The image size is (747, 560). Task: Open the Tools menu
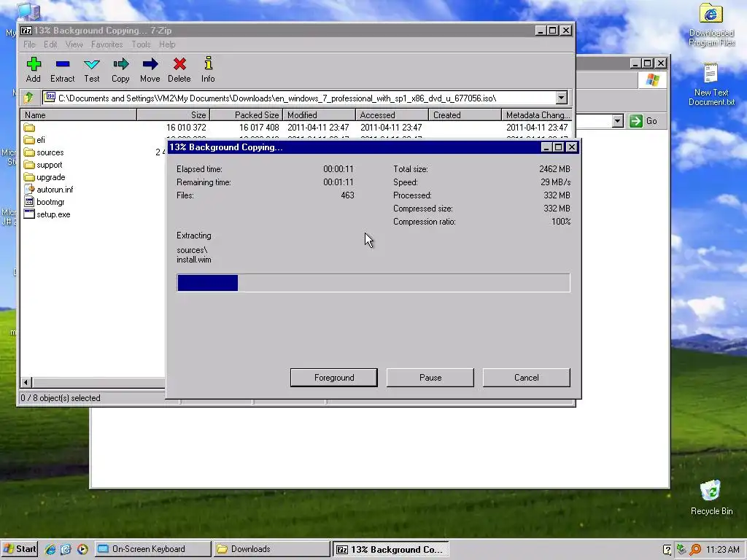point(141,44)
